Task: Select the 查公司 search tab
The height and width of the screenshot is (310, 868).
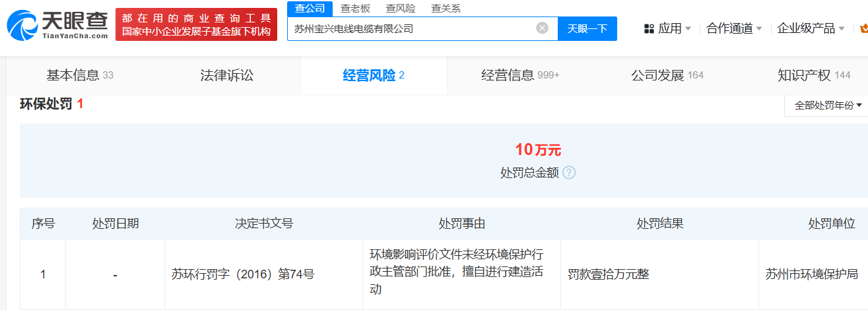Action: [310, 8]
